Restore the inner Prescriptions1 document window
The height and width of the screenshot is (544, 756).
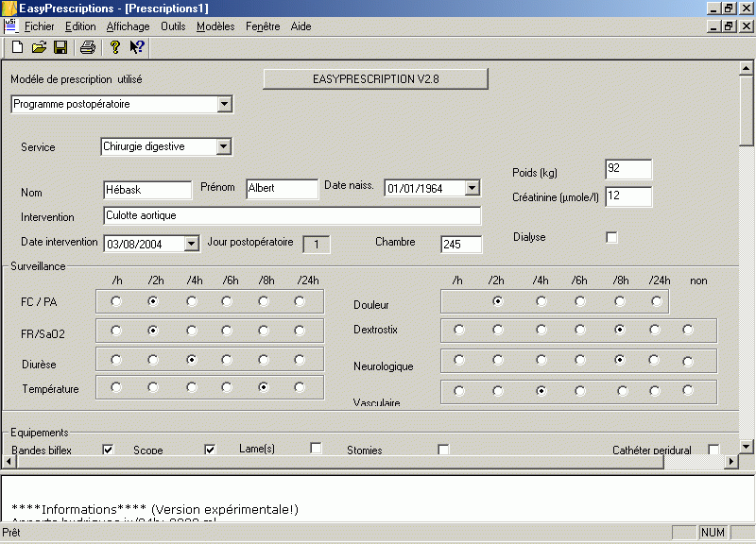[x=728, y=26]
